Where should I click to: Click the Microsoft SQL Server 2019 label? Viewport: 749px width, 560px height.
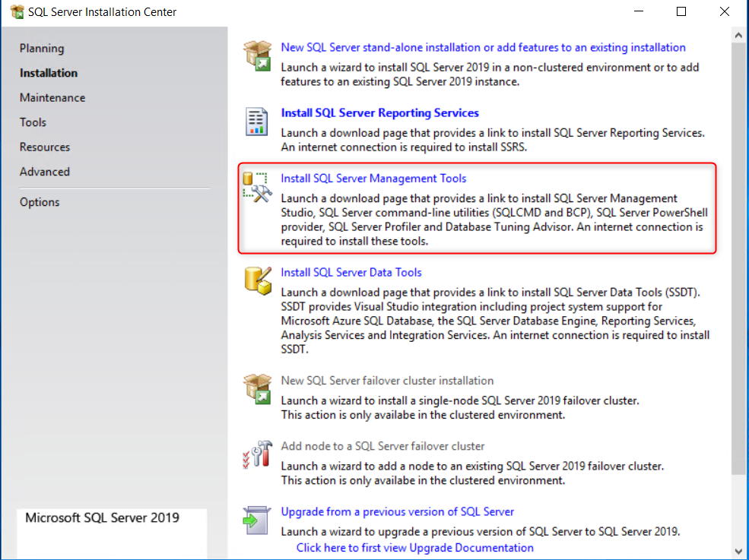tap(102, 517)
